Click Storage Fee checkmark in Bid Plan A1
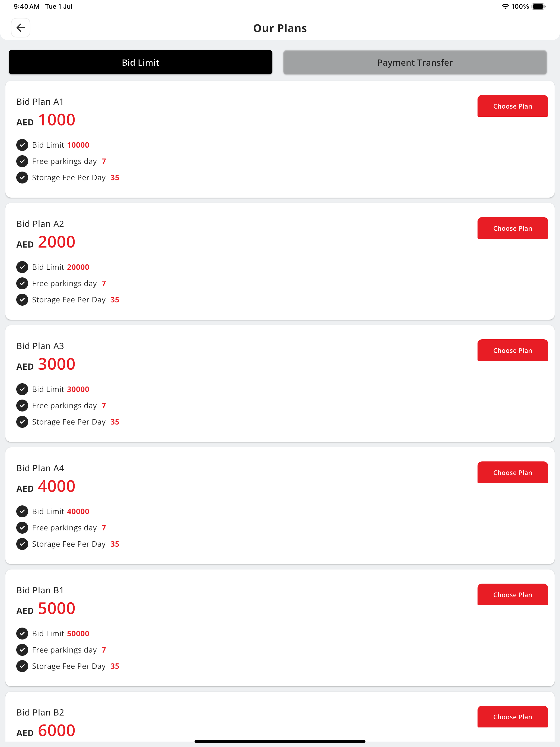The width and height of the screenshot is (560, 747). point(22,178)
